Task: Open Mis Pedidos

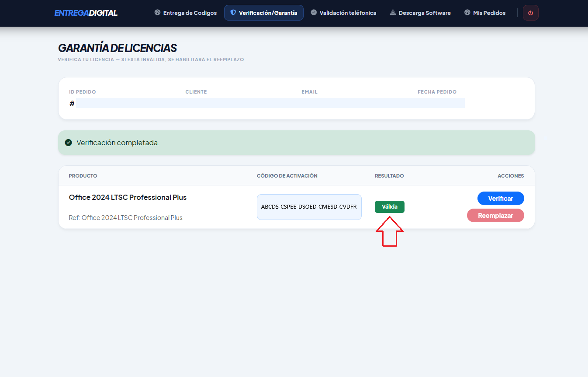Action: tap(485, 13)
